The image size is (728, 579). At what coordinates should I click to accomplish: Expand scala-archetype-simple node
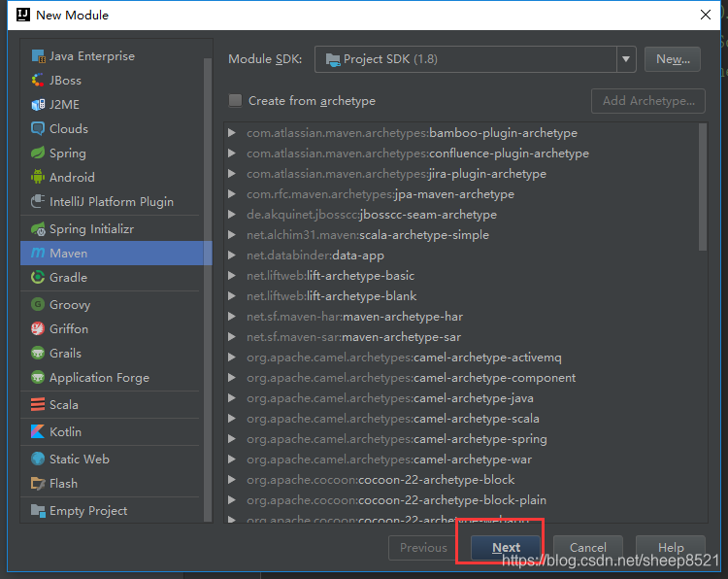point(232,235)
